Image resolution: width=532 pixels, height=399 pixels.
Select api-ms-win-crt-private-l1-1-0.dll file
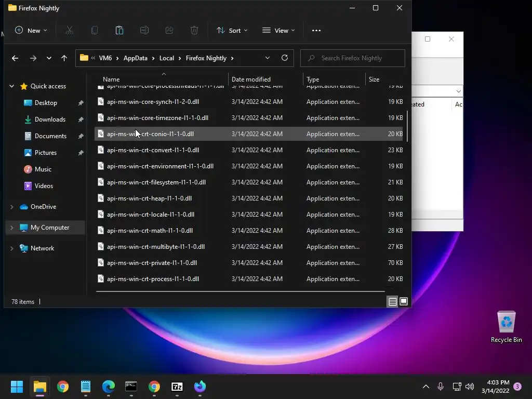pyautogui.click(x=248, y=262)
